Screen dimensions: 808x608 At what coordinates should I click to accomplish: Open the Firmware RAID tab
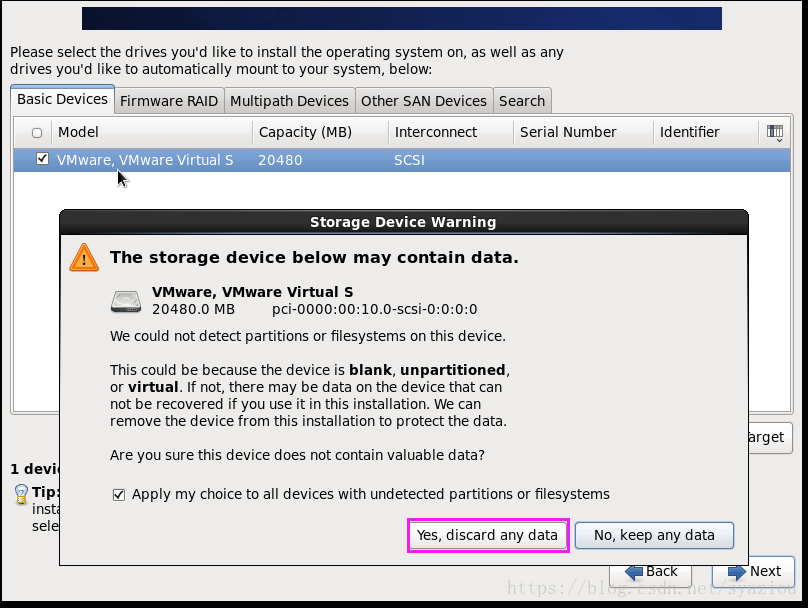[x=169, y=101]
